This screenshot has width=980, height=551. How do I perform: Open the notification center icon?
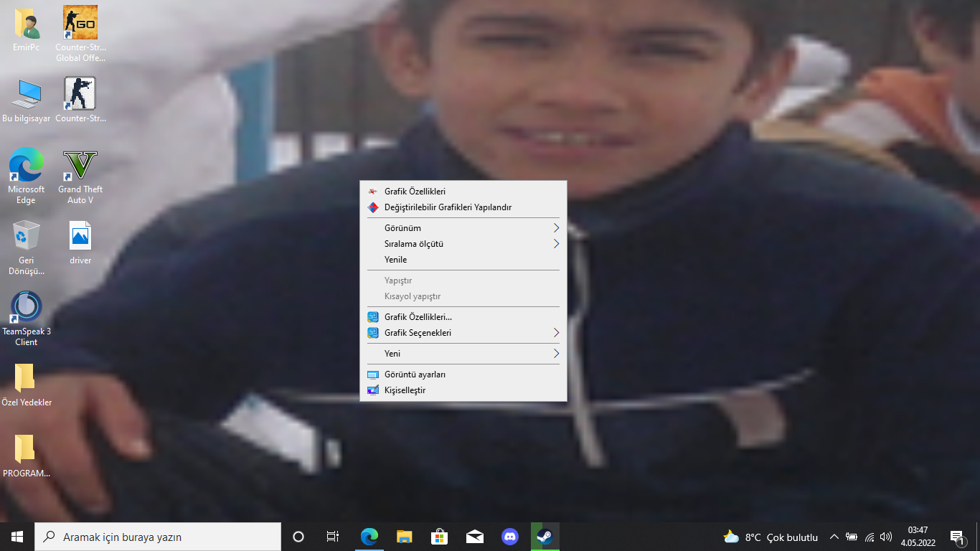click(x=957, y=537)
